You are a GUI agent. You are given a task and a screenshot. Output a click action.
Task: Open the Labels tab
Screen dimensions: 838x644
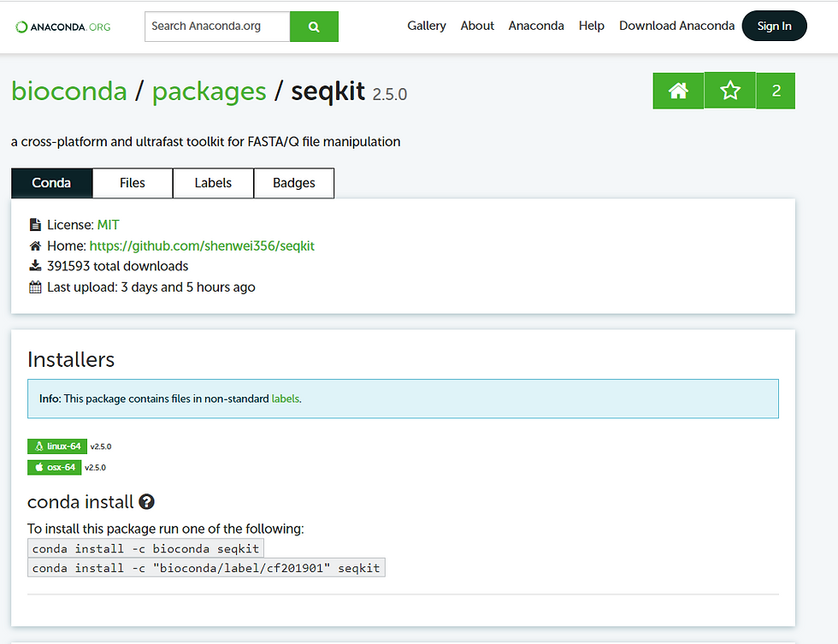point(213,183)
